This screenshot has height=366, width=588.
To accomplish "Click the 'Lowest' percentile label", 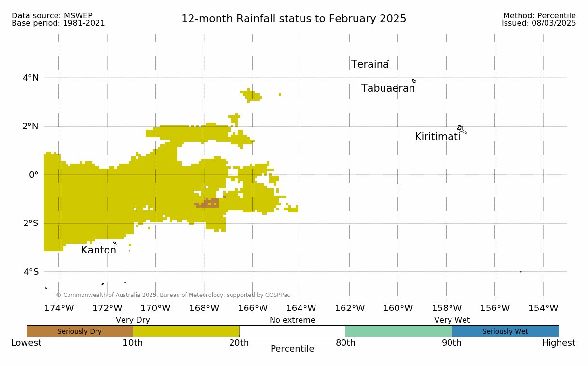I will 27,343.
